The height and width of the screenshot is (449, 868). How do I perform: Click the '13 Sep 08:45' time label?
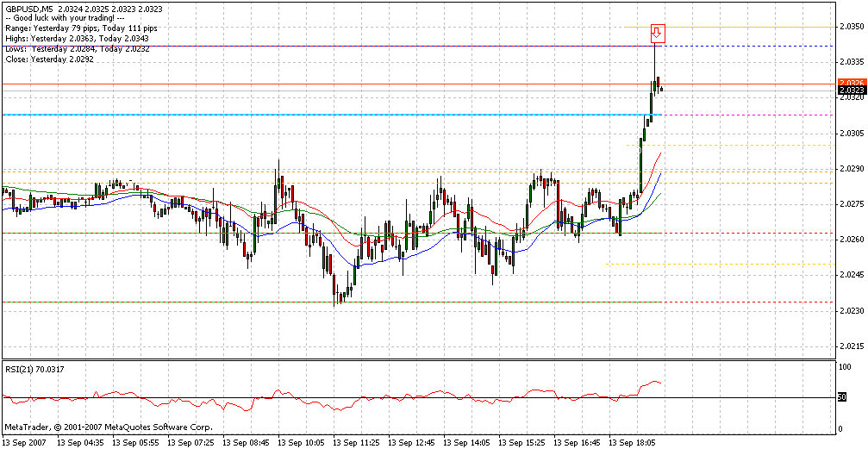246,443
